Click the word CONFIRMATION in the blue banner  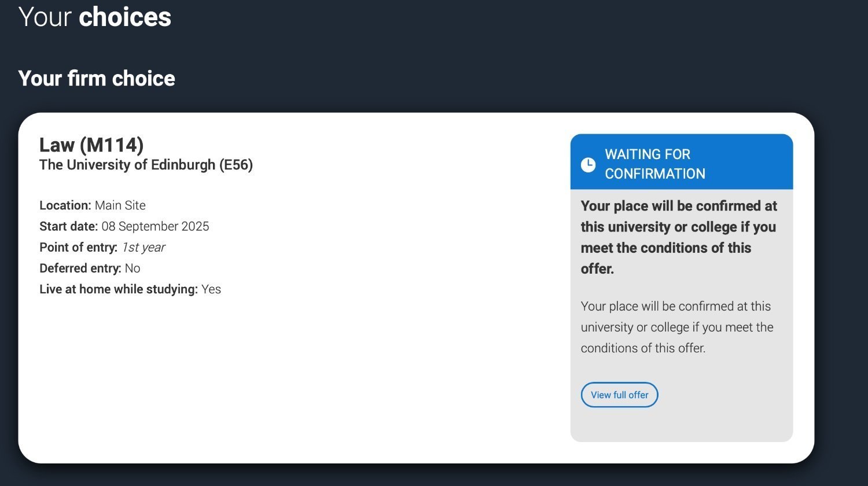pos(655,174)
